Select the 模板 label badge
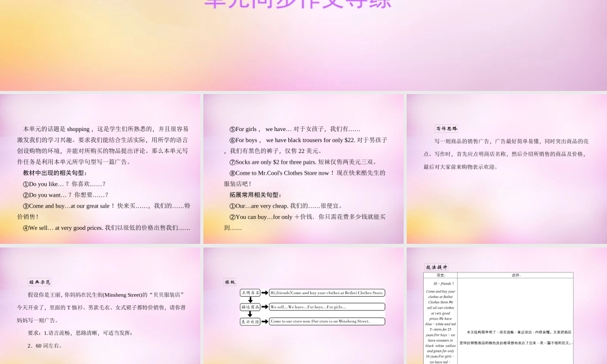The height and width of the screenshot is (364, 607). [x=230, y=282]
